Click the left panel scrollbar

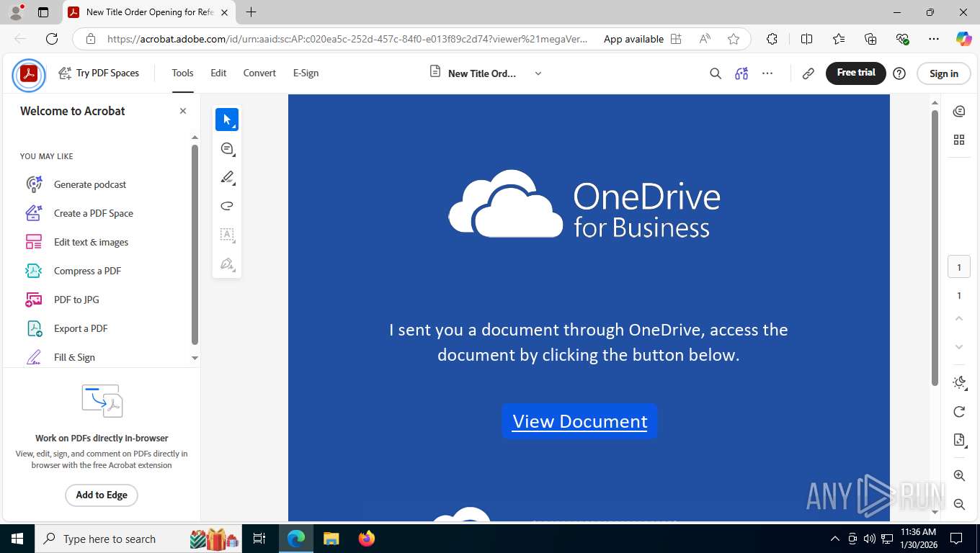(x=195, y=245)
